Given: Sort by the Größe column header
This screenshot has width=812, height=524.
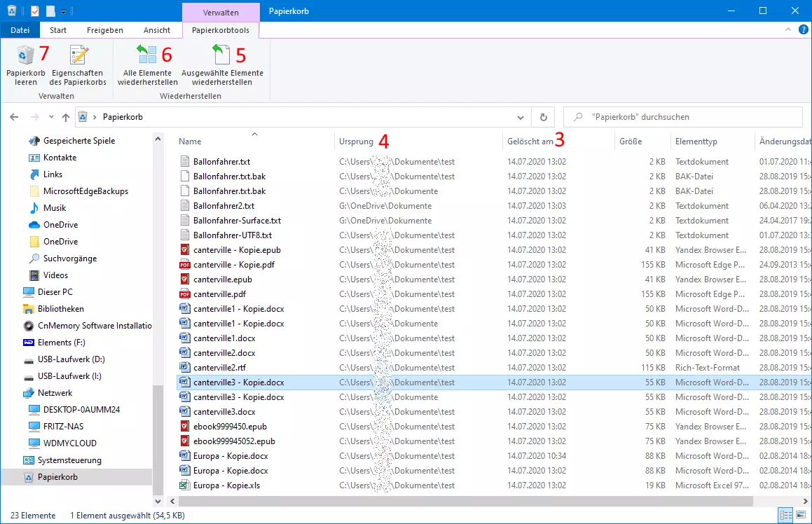Looking at the screenshot, I should point(631,142).
